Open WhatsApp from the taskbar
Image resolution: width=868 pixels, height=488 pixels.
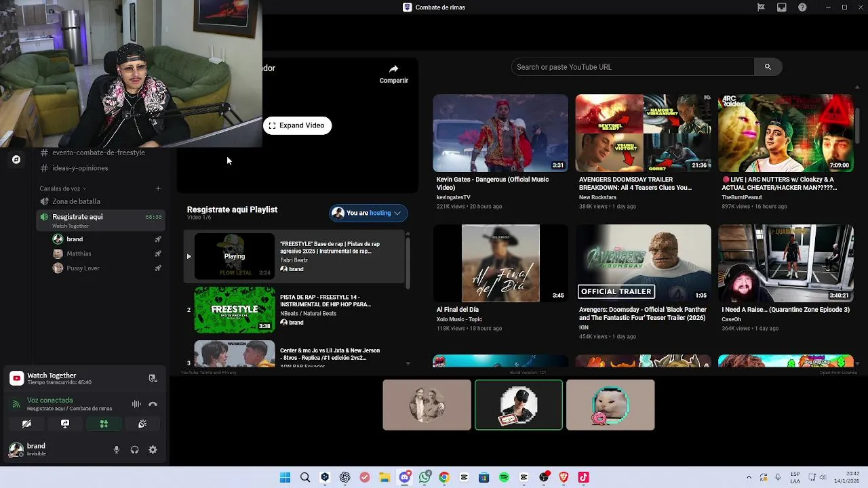tap(425, 477)
